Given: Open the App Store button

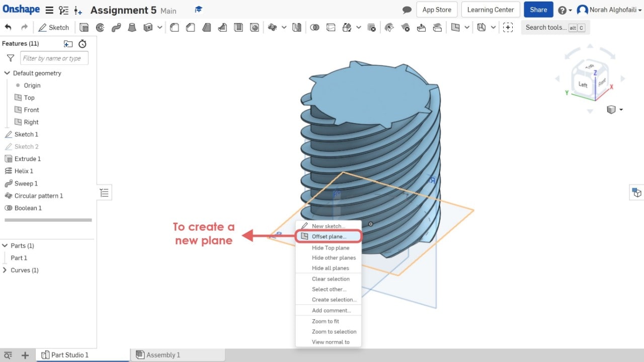Looking at the screenshot, I should click(x=437, y=10).
